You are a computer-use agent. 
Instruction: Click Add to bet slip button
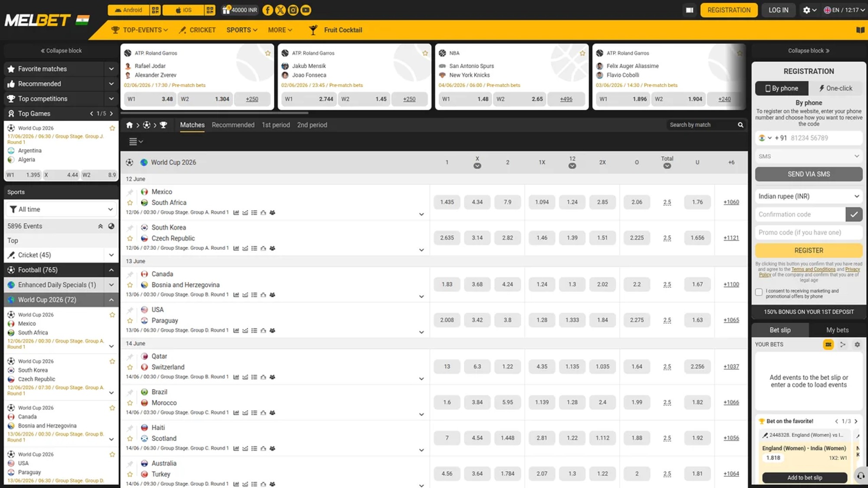[x=805, y=478]
